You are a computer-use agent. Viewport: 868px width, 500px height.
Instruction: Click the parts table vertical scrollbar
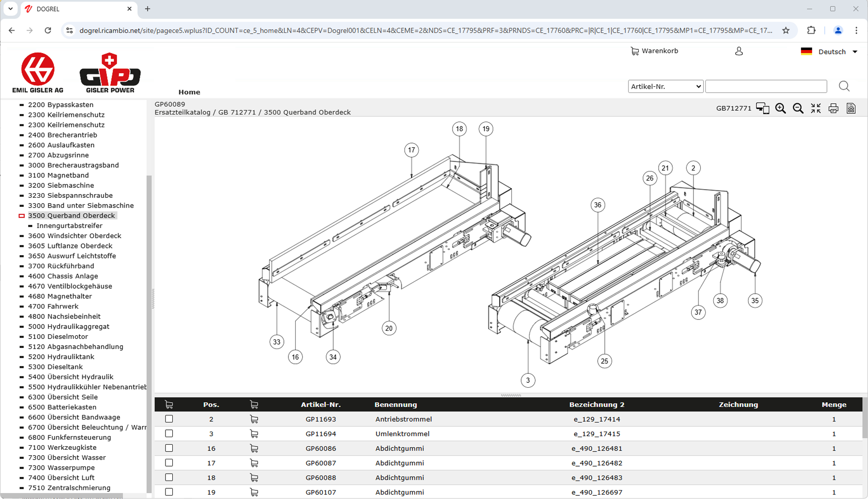click(865, 418)
